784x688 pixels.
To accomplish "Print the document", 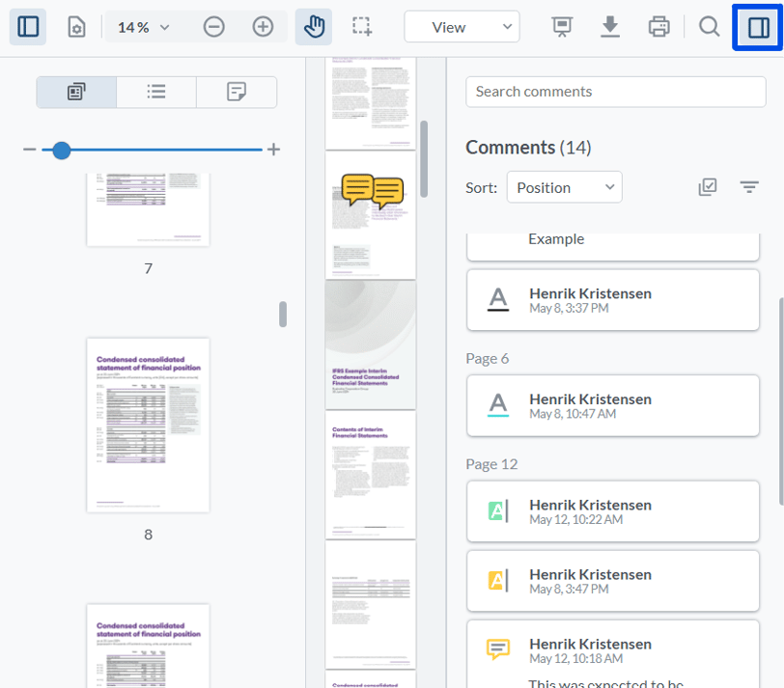I will pos(659,27).
